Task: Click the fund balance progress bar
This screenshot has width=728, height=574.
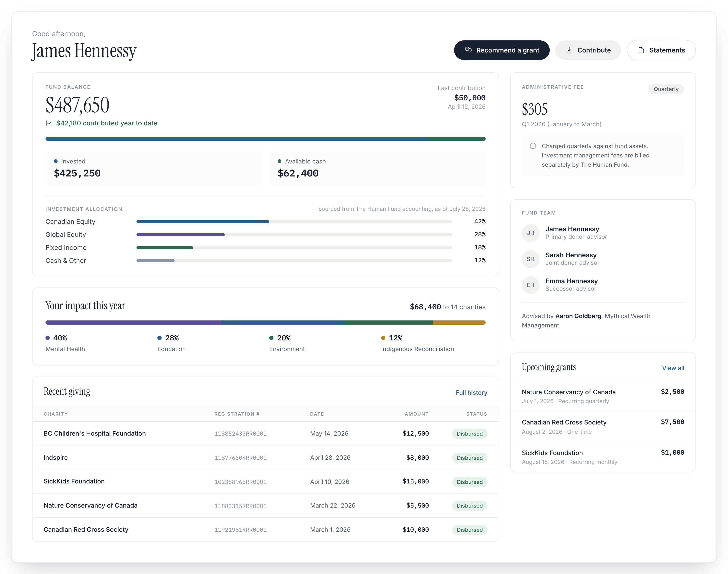Action: (x=265, y=139)
